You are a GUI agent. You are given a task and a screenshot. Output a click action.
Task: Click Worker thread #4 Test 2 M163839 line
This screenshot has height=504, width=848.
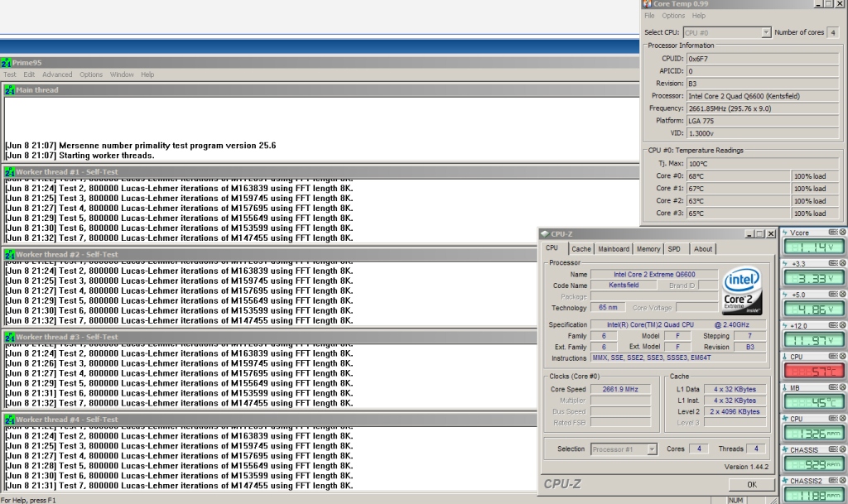[179, 436]
